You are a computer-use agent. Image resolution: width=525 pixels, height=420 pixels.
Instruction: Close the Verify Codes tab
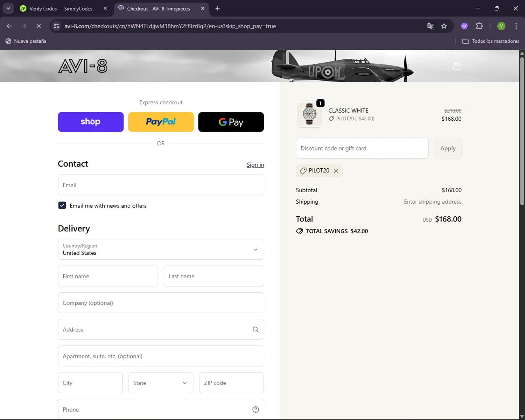tap(105, 8)
